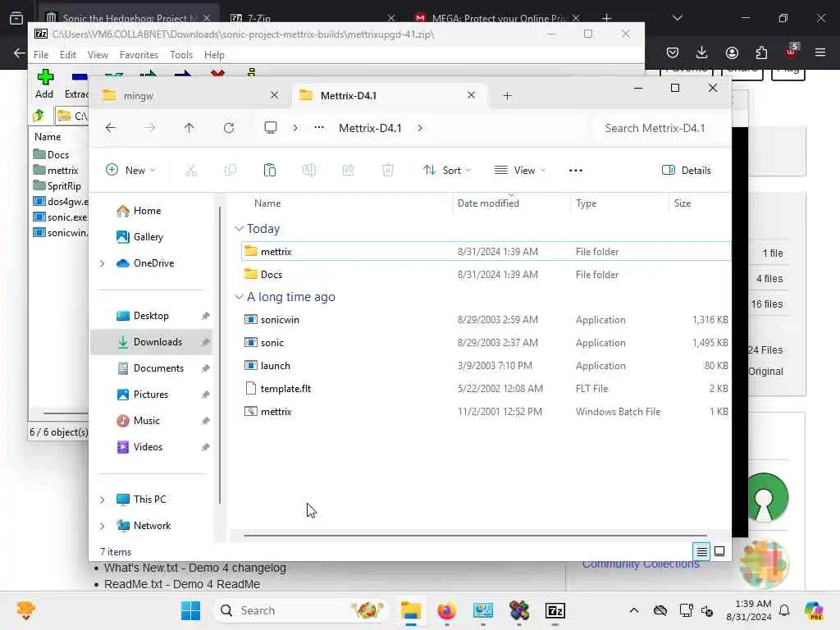Open File Explorer on the taskbar
This screenshot has height=630, width=840.
(x=411, y=610)
